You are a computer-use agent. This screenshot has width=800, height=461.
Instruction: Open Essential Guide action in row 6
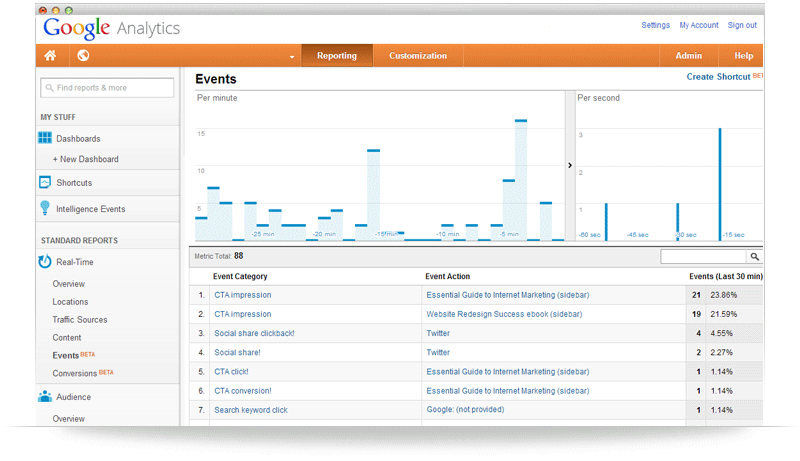point(508,391)
